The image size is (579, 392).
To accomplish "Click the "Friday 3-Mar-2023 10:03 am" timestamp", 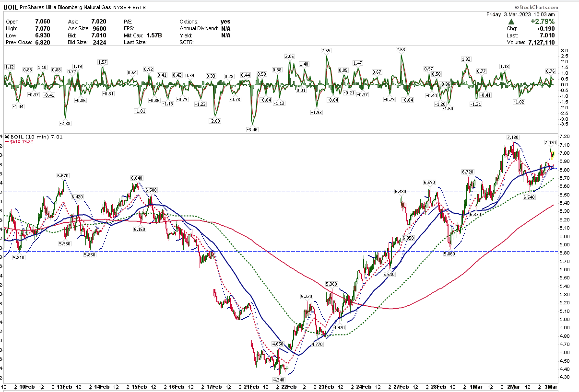I will pyautogui.click(x=520, y=14).
